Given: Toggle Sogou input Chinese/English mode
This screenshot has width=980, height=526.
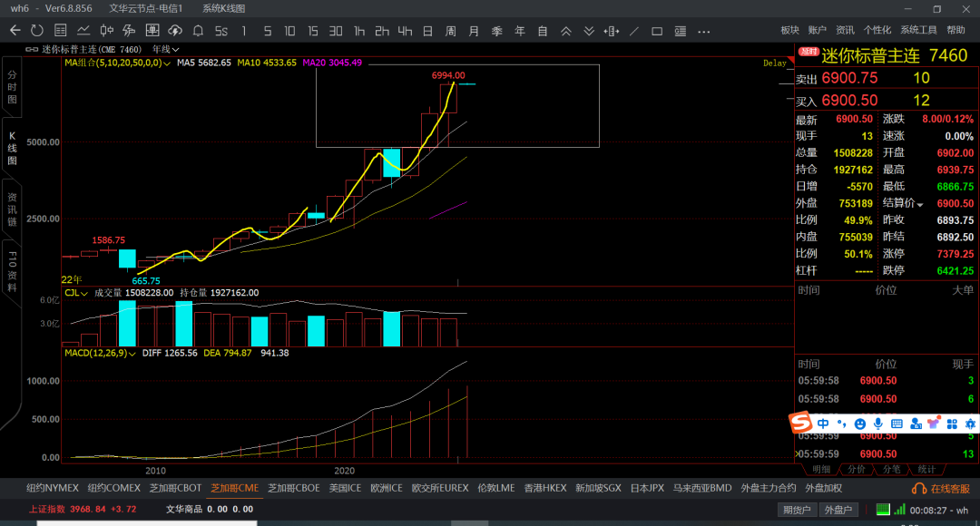Looking at the screenshot, I should [822, 424].
